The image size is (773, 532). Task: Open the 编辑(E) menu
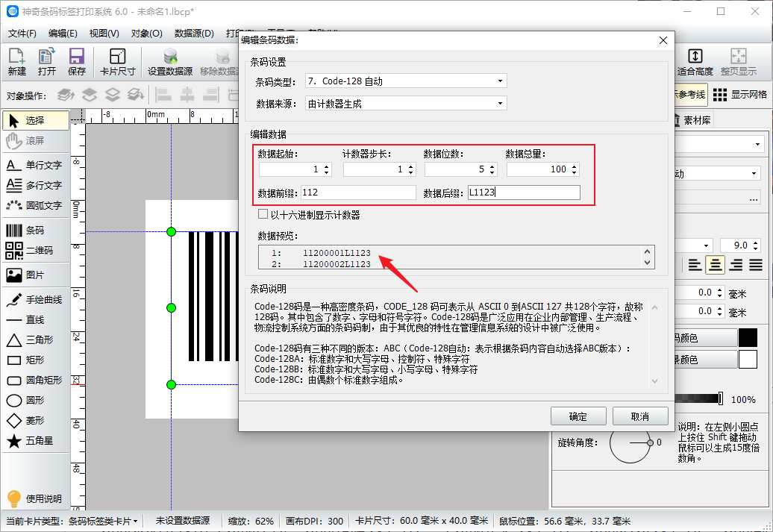pyautogui.click(x=63, y=34)
